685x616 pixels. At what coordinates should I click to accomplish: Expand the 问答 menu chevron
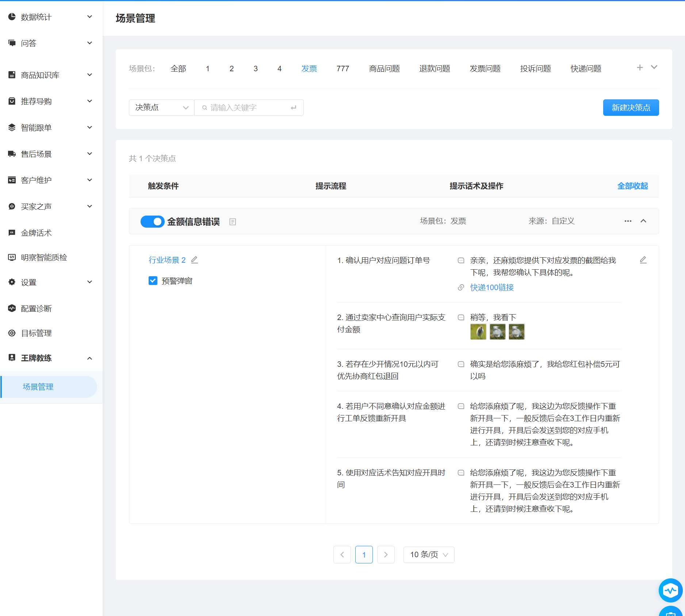90,43
